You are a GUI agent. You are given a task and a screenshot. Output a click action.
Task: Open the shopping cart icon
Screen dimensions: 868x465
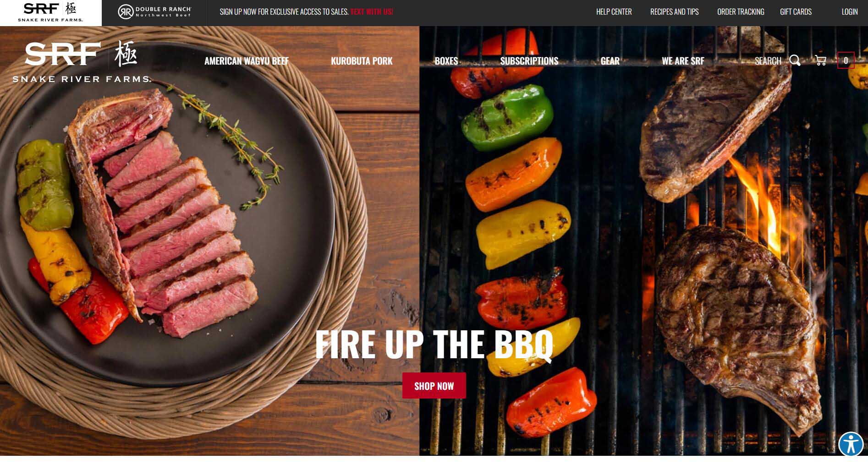[820, 60]
